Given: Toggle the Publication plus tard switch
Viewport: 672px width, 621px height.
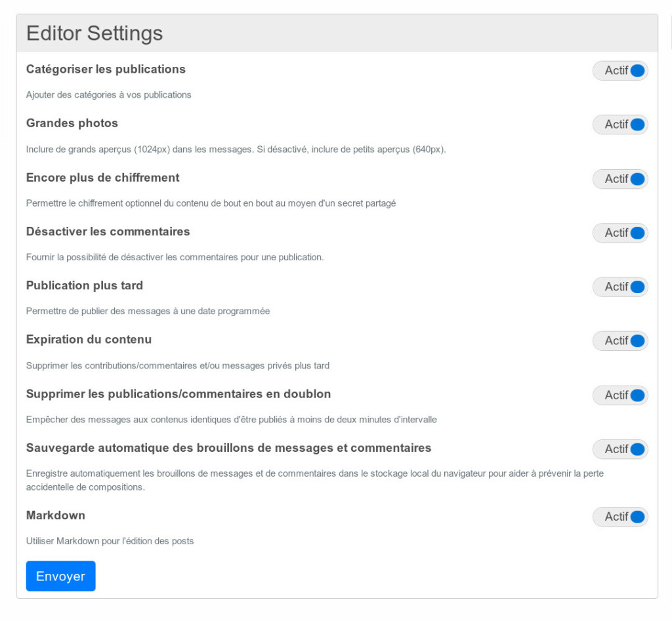Looking at the screenshot, I should [620, 287].
